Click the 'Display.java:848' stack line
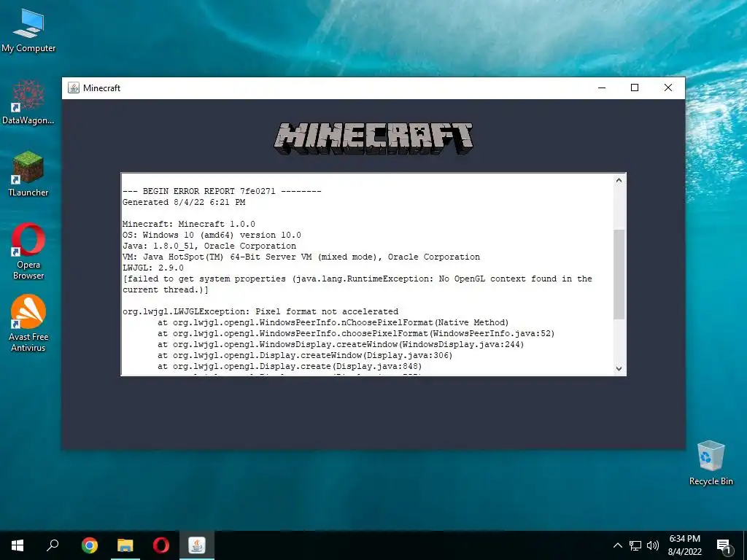The height and width of the screenshot is (560, 747). point(290,366)
